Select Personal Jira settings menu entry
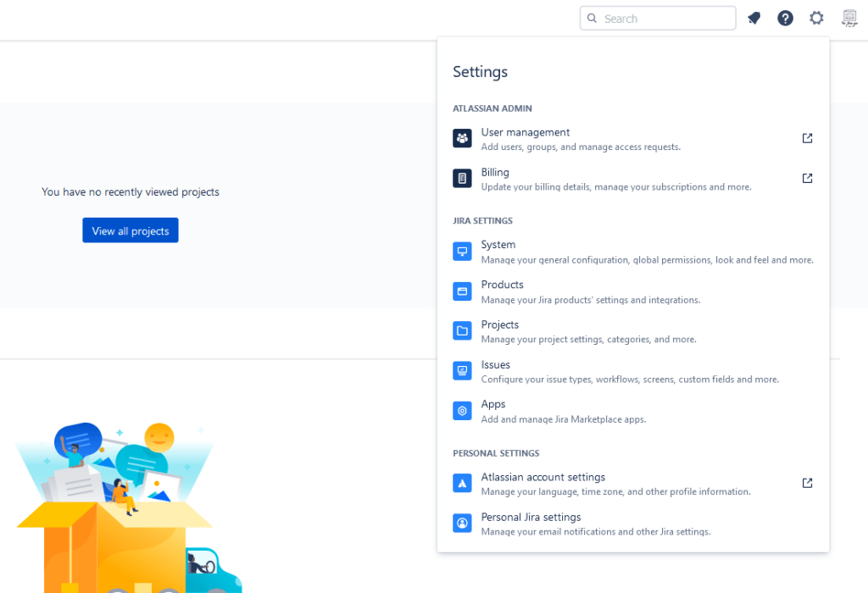This screenshot has width=868, height=593. tap(531, 517)
